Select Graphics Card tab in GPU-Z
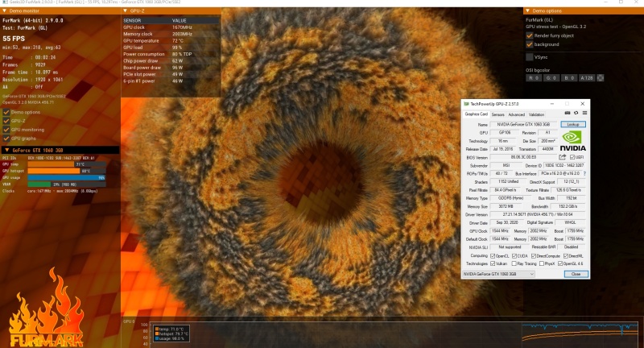The height and width of the screenshot is (348, 644). coord(476,114)
